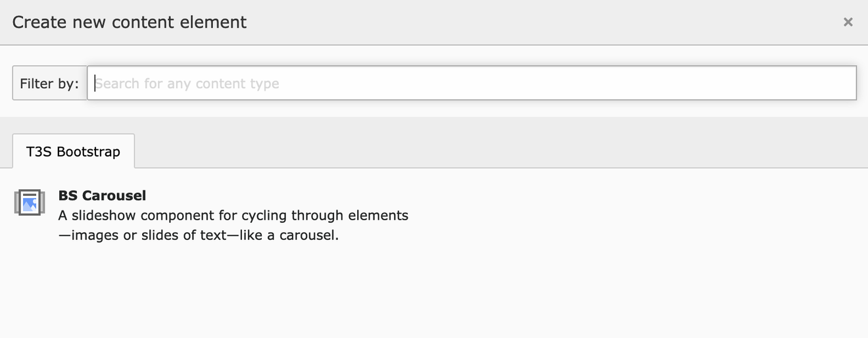The height and width of the screenshot is (338, 868).
Task: Click inside the filter text input
Action: (471, 84)
